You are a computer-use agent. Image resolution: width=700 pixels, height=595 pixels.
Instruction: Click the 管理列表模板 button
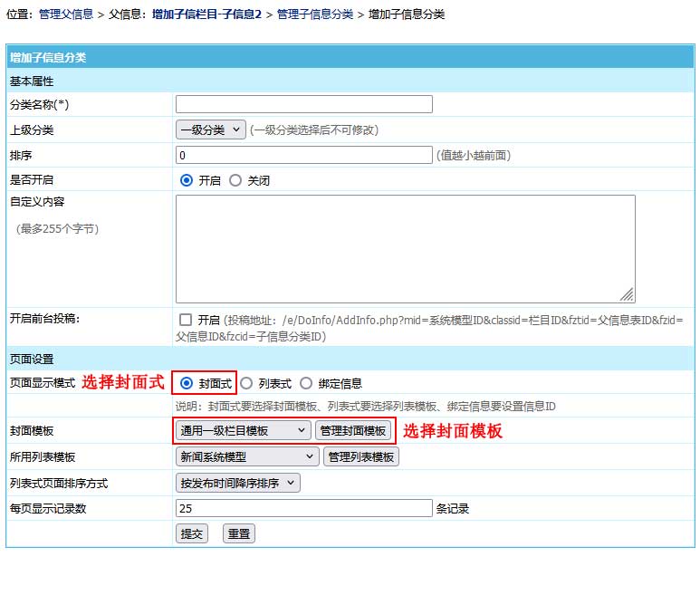360,457
